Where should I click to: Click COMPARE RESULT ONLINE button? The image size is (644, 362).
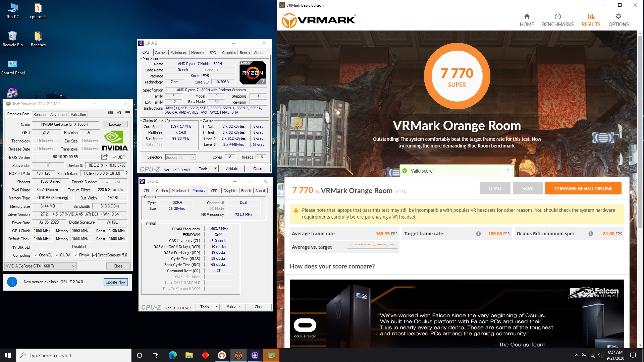(x=583, y=189)
